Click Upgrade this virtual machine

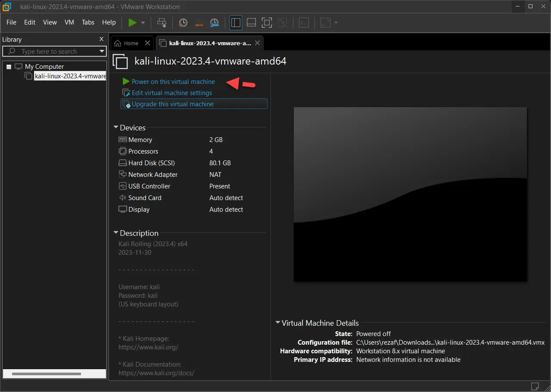click(172, 104)
